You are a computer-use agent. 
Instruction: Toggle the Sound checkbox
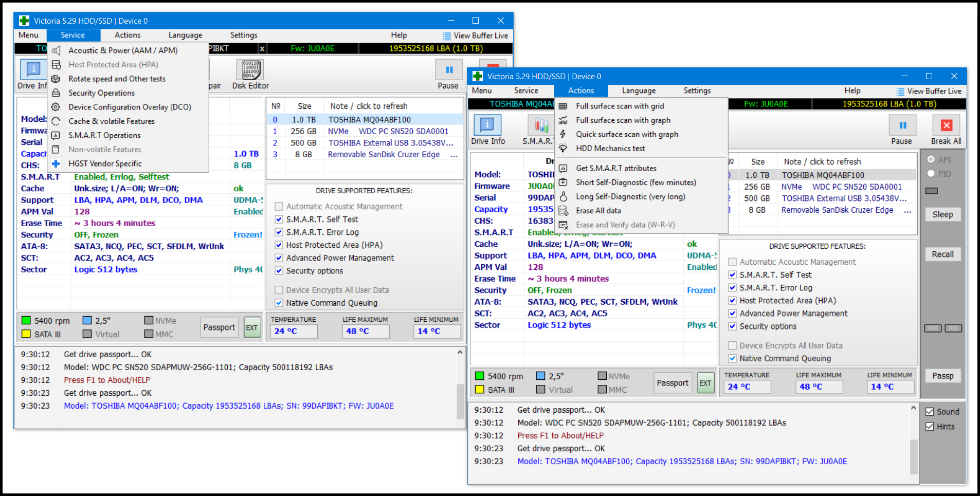coord(930,412)
